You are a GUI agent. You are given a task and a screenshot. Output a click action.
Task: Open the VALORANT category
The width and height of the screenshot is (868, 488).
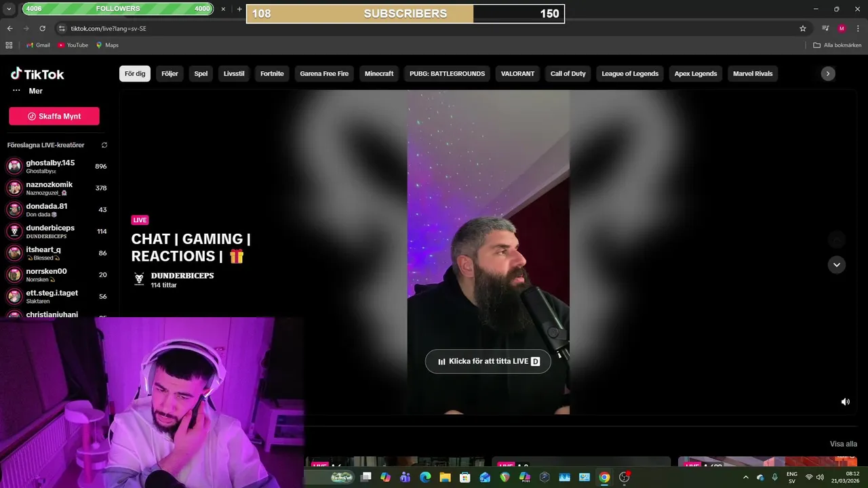coord(518,74)
